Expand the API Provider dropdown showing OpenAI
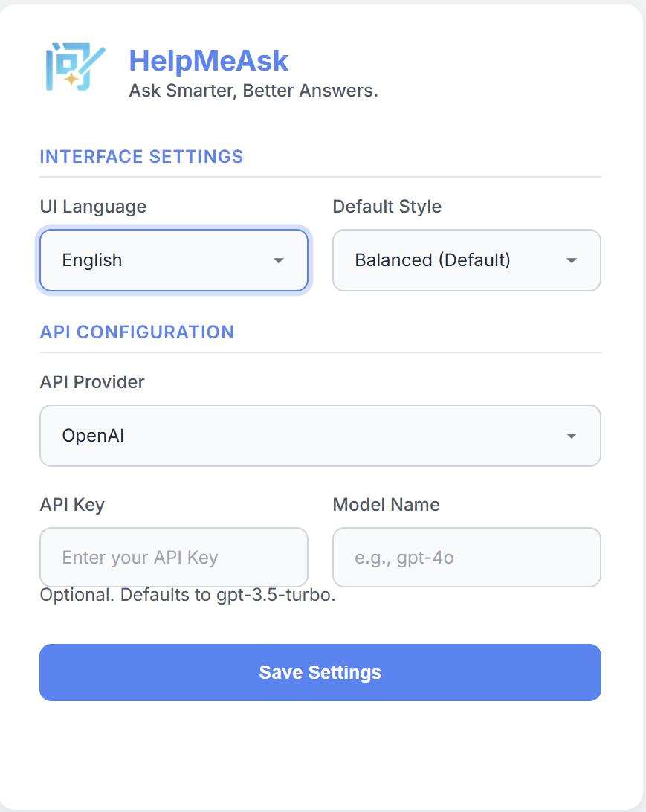646x812 pixels. [320, 436]
